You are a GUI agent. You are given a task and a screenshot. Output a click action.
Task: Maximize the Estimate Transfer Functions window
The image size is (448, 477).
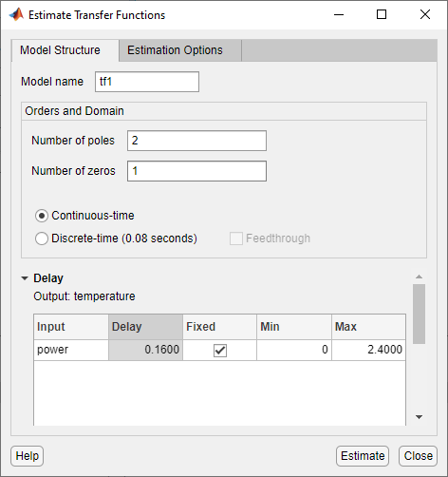(382, 14)
